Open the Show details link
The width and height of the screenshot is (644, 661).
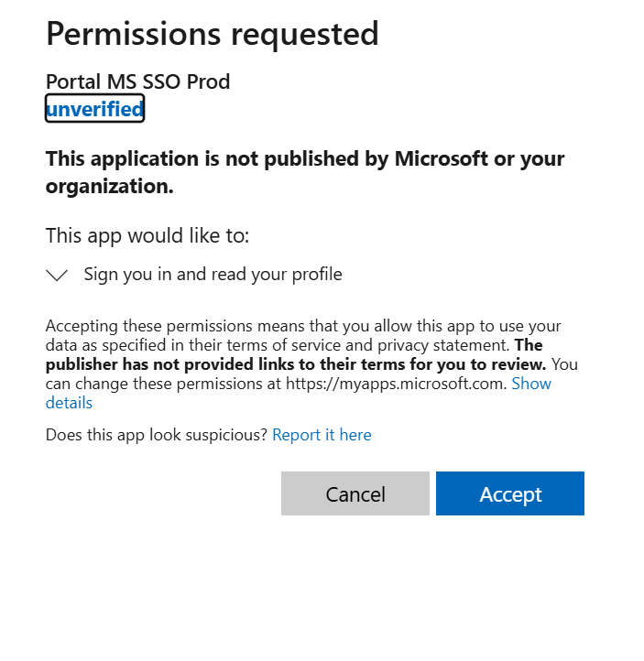531,384
